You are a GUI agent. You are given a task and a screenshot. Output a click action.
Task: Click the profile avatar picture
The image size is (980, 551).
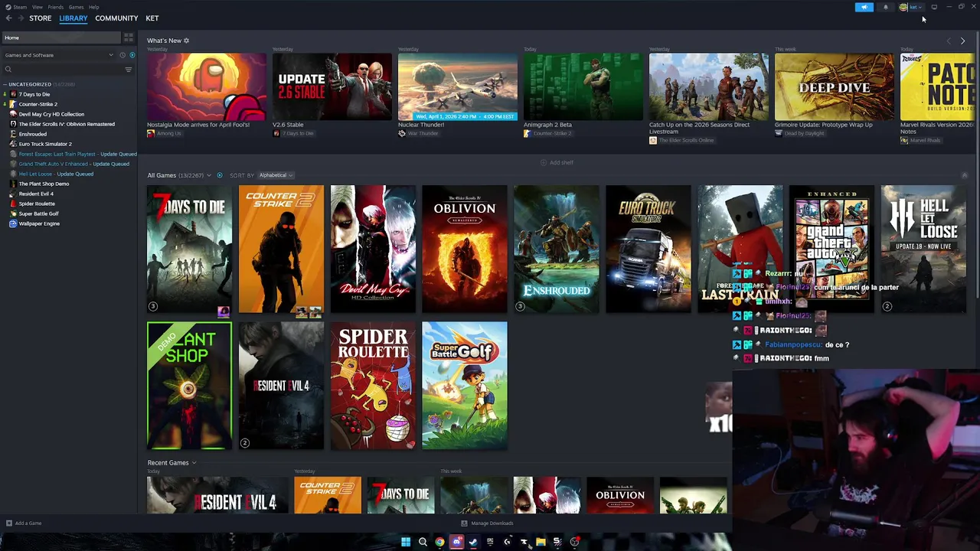click(903, 7)
